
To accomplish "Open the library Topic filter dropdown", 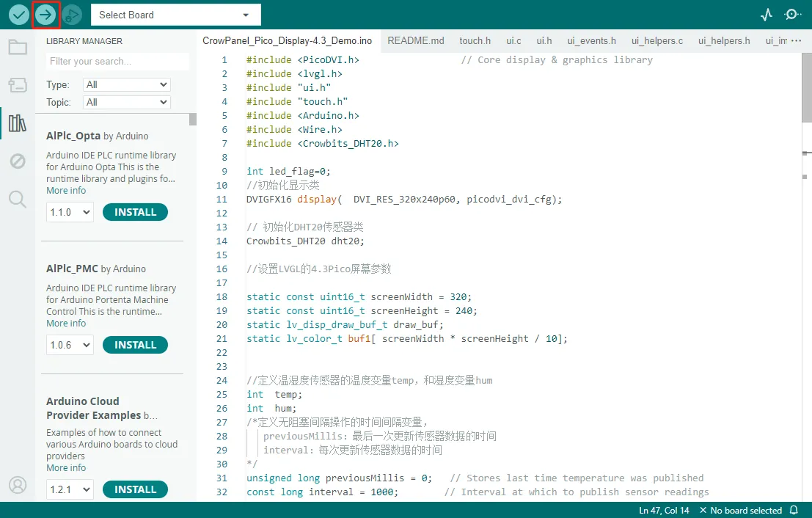I will pos(126,102).
